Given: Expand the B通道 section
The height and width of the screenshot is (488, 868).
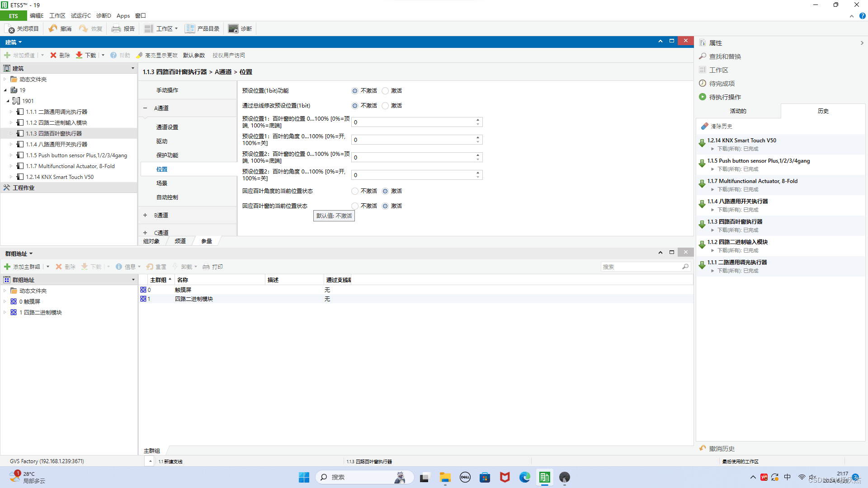Looking at the screenshot, I should (145, 215).
